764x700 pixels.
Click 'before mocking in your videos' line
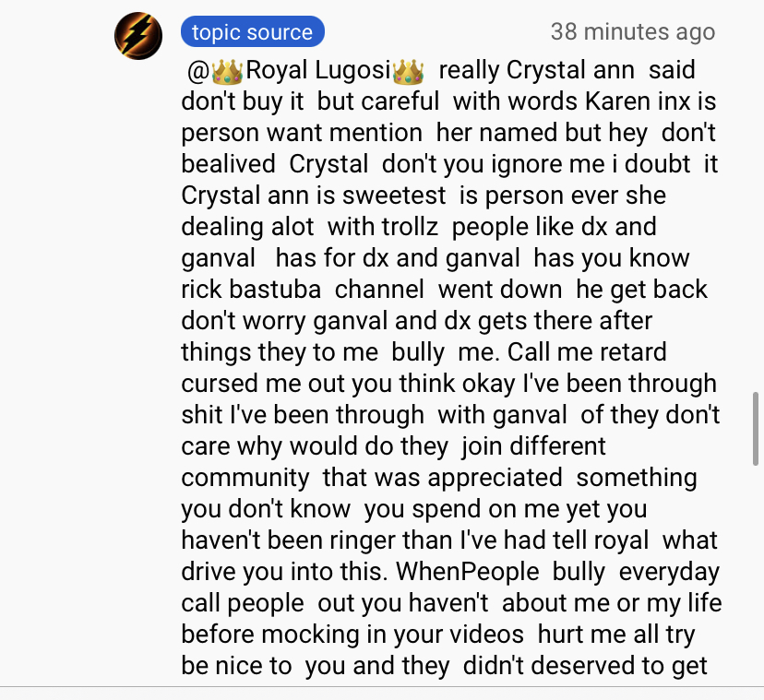click(352, 635)
